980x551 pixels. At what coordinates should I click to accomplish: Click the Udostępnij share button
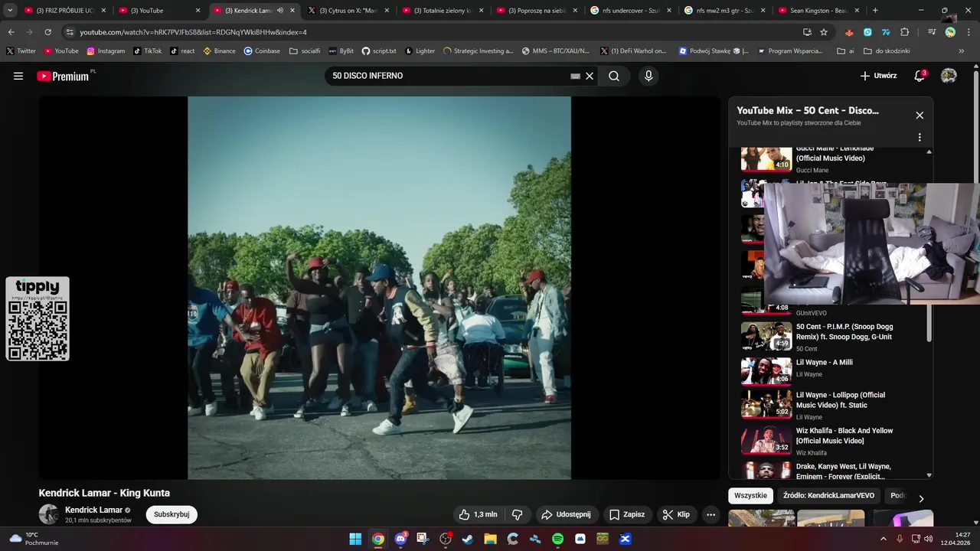565,514
